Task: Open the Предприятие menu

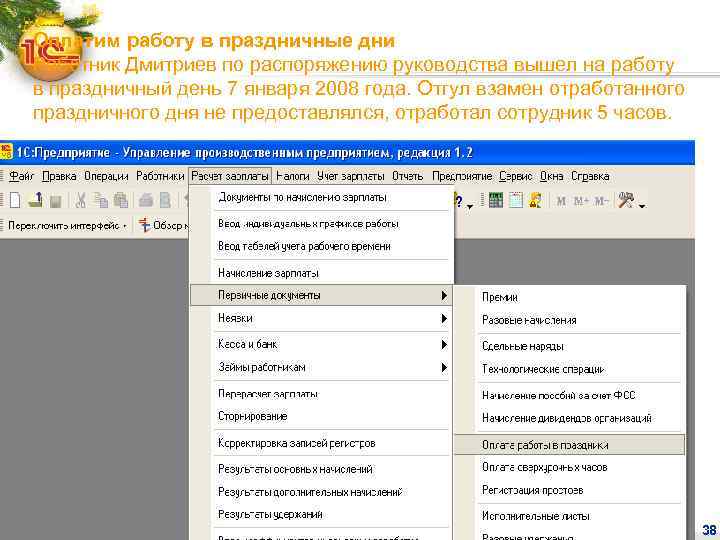Action: pos(462,176)
